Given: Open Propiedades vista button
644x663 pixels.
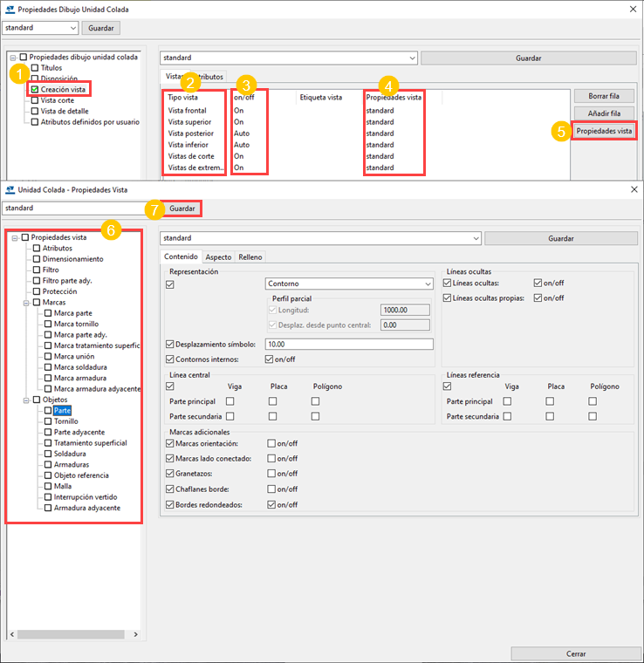Looking at the screenshot, I should [x=604, y=131].
